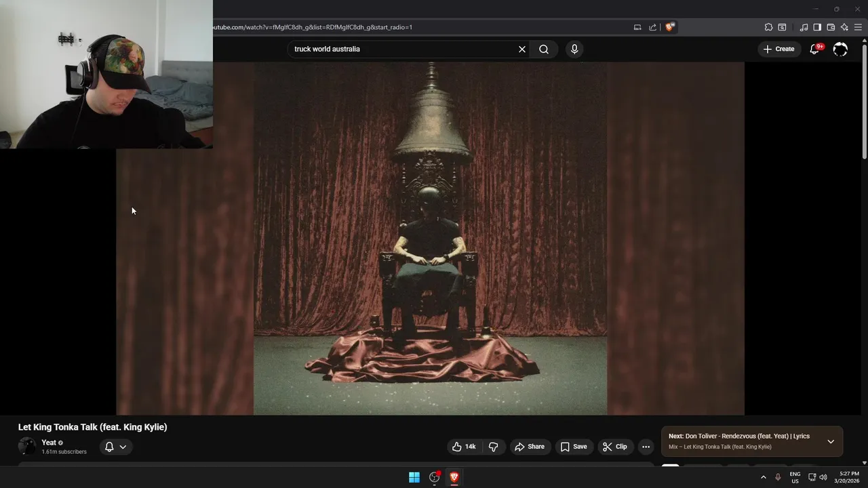Open the volume speaker tray icon
Viewport: 868px width, 488px height.
point(823,477)
